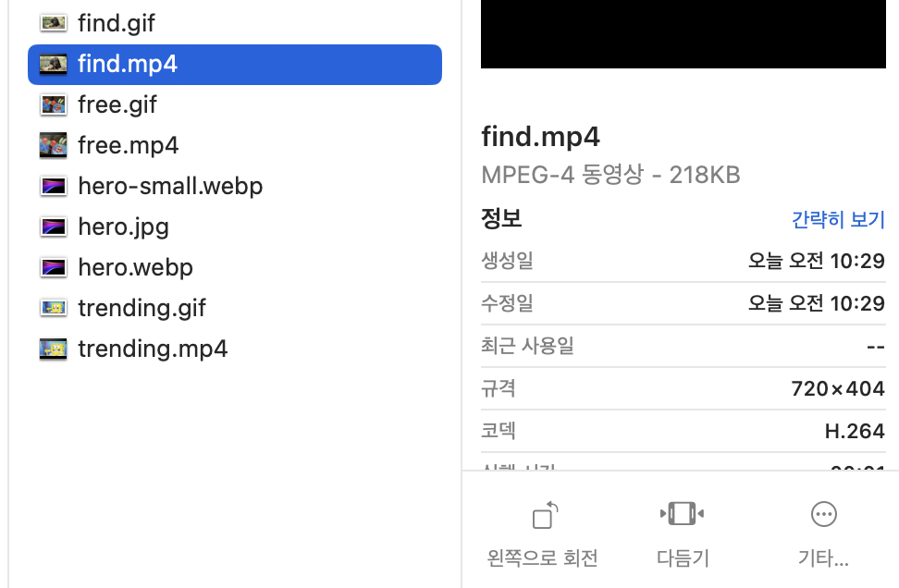This screenshot has width=899, height=588.
Task: Select the hero.jpg file row
Action: tap(235, 227)
